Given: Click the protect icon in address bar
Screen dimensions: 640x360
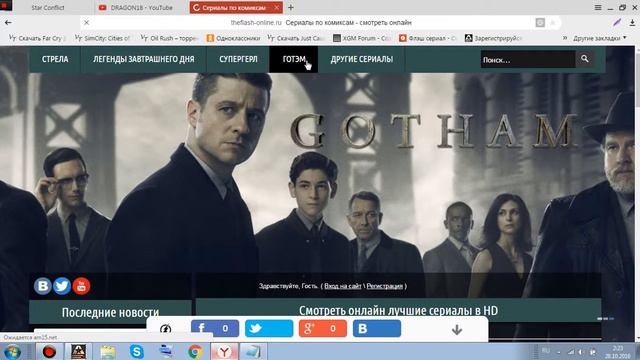Looking at the screenshot, I should [x=540, y=23].
